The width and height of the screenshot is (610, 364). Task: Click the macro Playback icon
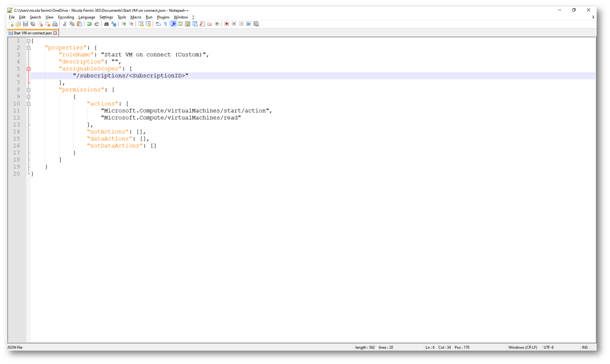pos(241,24)
